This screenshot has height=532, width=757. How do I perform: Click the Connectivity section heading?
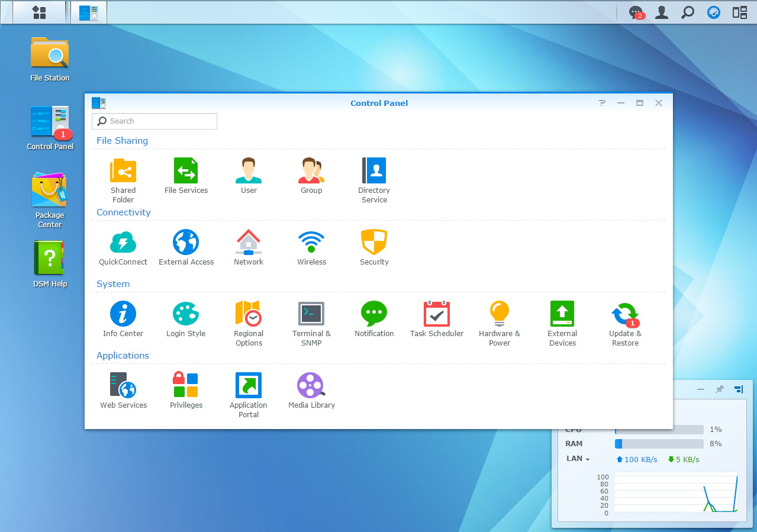[x=124, y=212]
